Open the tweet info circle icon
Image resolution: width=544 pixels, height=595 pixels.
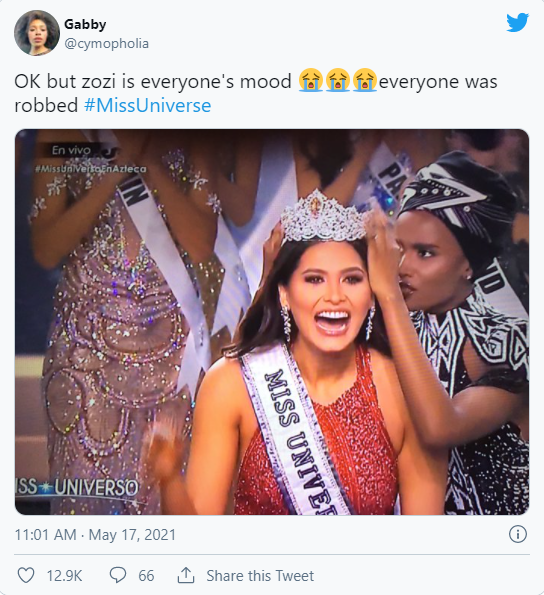pos(517,534)
